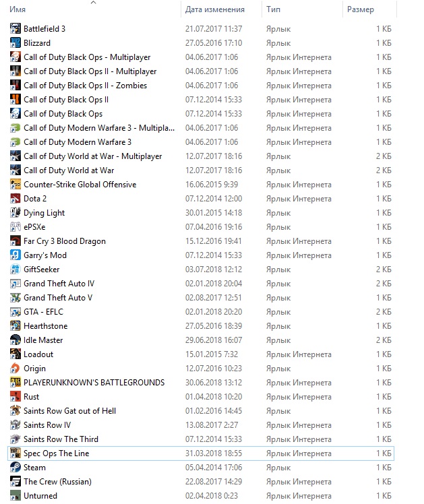Select the Grand Theft Auto IV icon
The width and height of the screenshot is (424, 504).
coord(15,283)
